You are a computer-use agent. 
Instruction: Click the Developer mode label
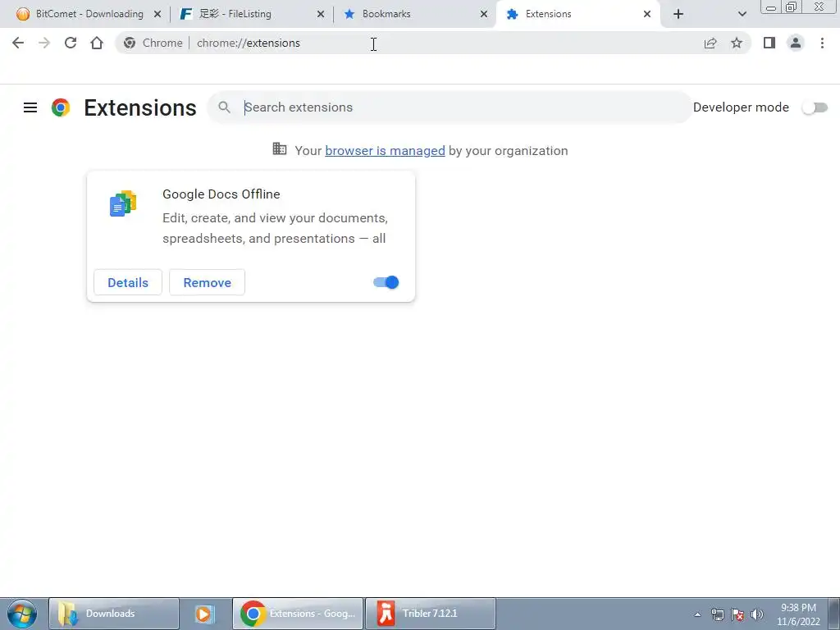(741, 107)
